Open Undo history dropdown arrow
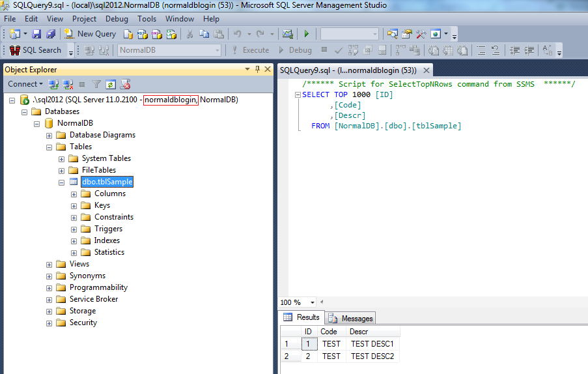 pyautogui.click(x=249, y=34)
